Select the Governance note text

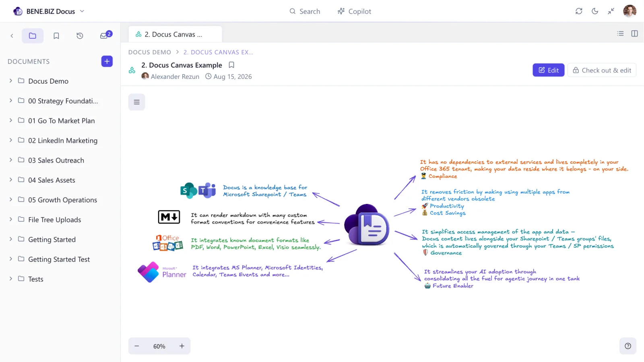click(x=518, y=242)
